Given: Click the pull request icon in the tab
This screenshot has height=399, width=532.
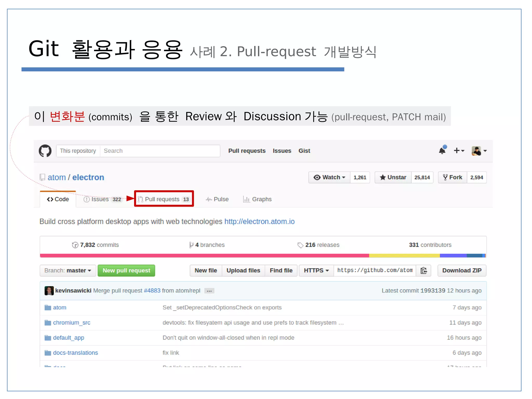Looking at the screenshot, I should tap(141, 199).
